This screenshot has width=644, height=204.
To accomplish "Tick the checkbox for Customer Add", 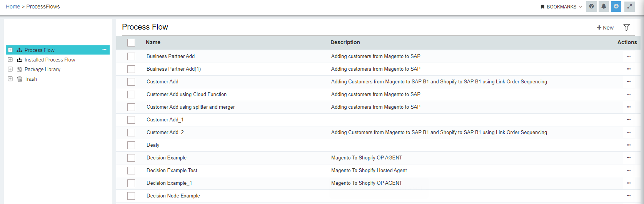I will point(131,82).
